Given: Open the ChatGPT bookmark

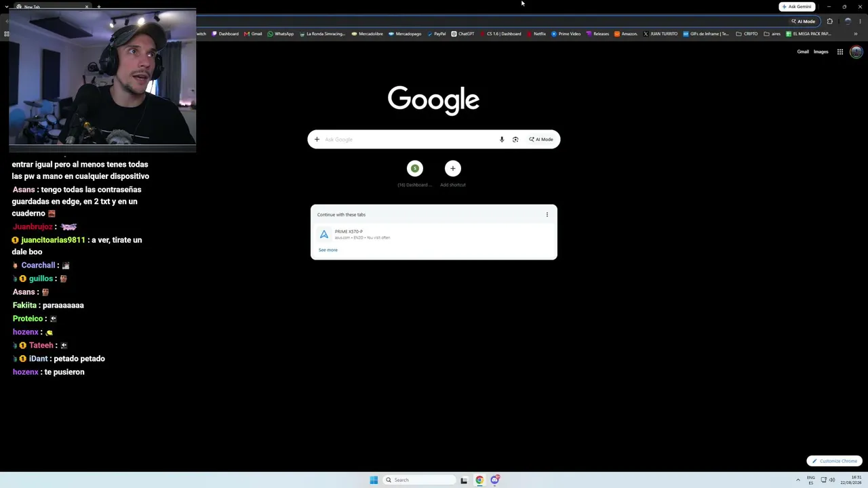Looking at the screenshot, I should pos(462,34).
